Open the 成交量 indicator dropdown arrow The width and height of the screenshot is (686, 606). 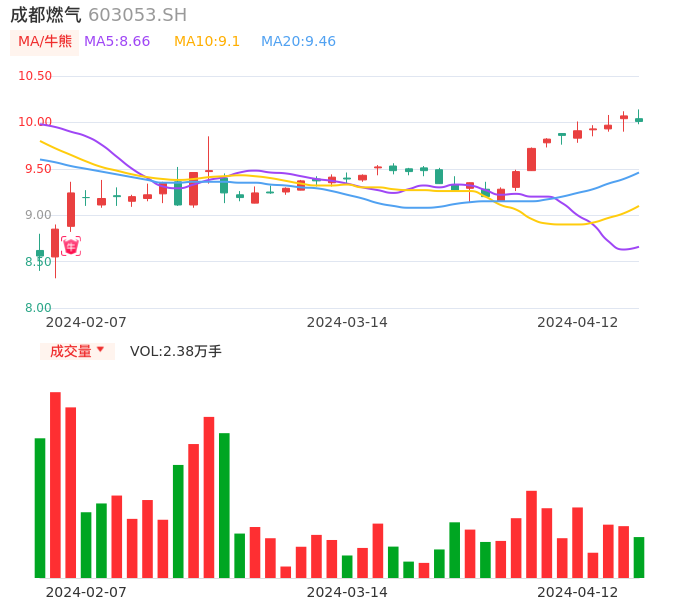[x=100, y=350]
